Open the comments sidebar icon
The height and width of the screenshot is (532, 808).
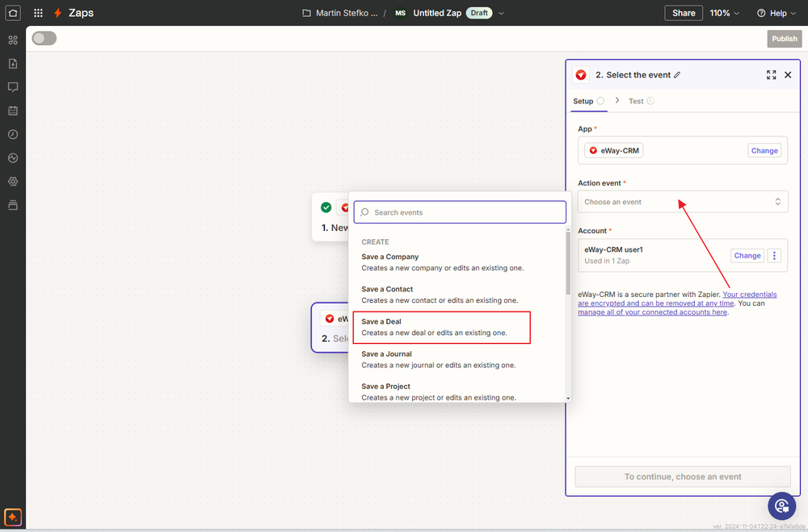(x=13, y=87)
